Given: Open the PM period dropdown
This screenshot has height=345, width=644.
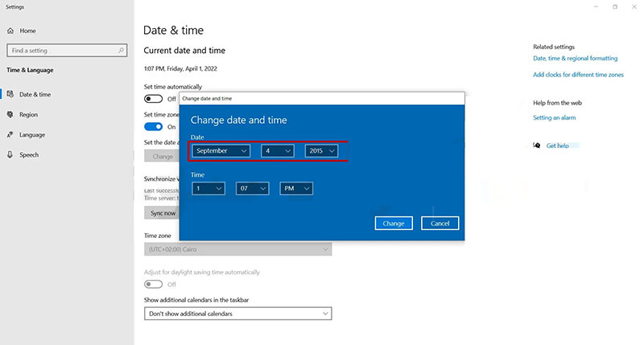Looking at the screenshot, I should 296,188.
